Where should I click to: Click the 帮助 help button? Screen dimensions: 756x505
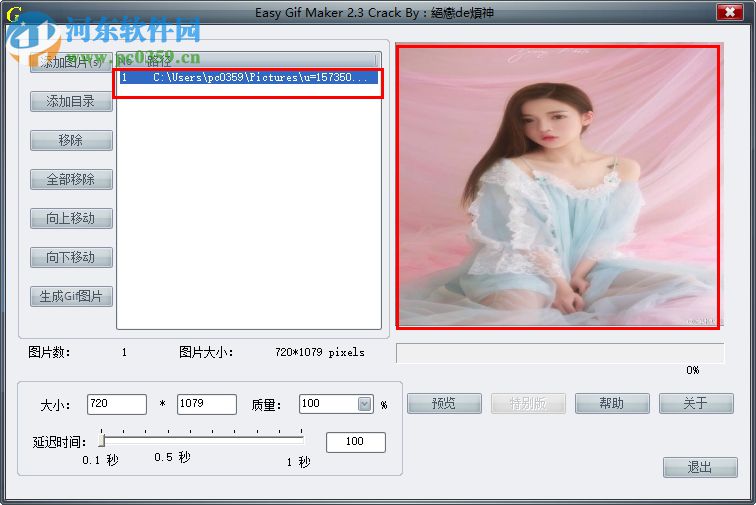click(612, 404)
